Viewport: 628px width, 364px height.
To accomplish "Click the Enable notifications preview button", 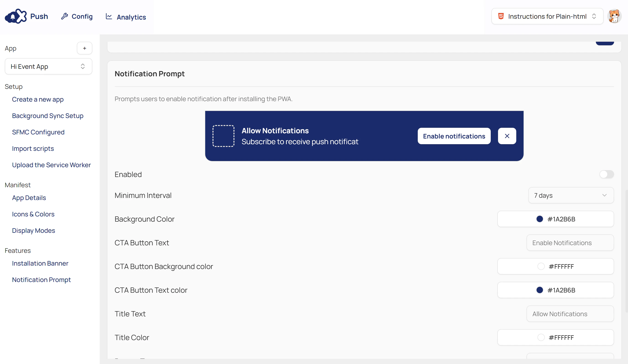I will (454, 136).
